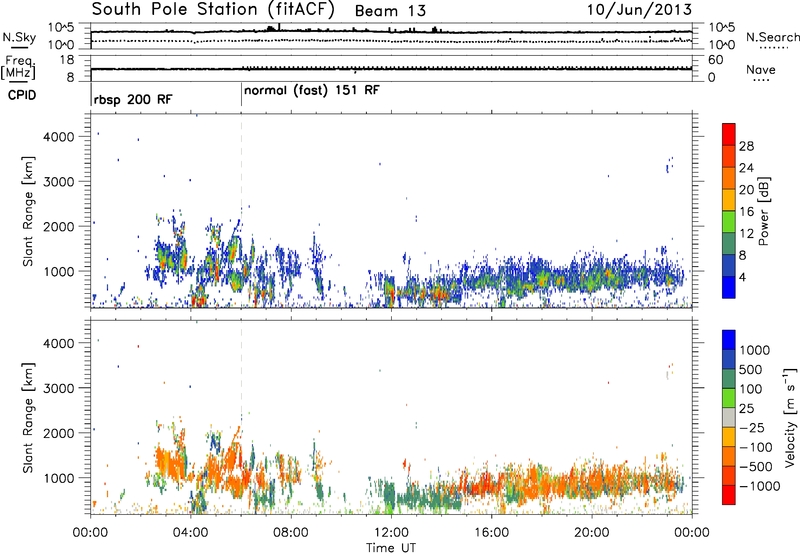
Task: Click 'Slant Range [km]' label of power plot
Action: [28, 211]
